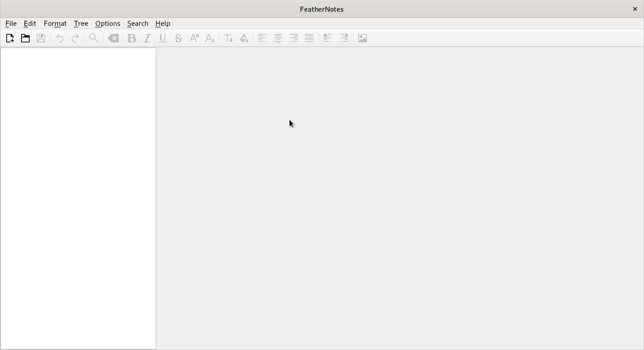The image size is (644, 350).
Task: Set left-to-right text direction
Action: tap(328, 38)
